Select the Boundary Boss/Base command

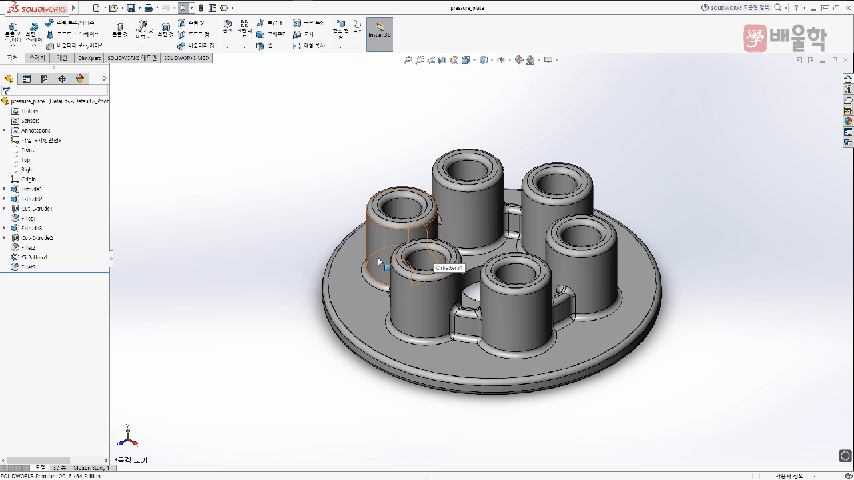tap(74, 46)
